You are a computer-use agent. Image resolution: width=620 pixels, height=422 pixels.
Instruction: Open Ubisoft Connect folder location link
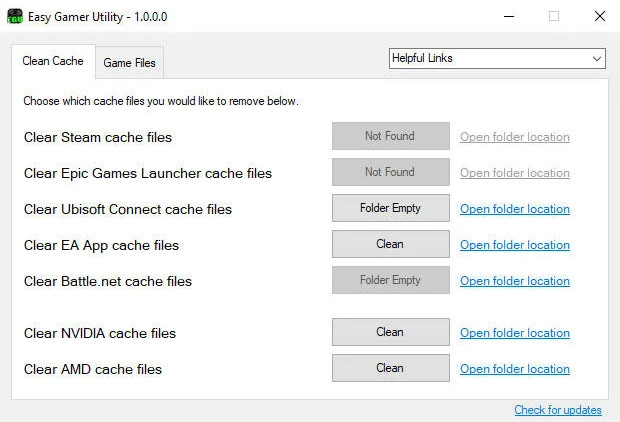[x=515, y=209]
